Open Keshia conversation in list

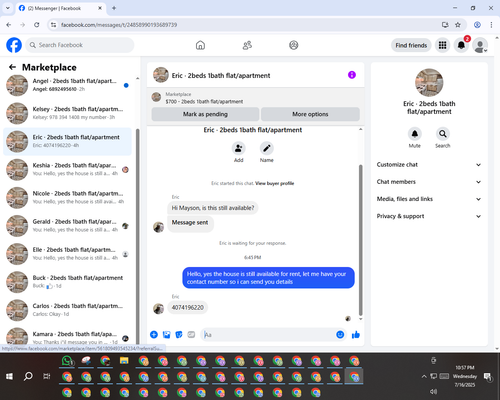pyautogui.click(x=67, y=169)
